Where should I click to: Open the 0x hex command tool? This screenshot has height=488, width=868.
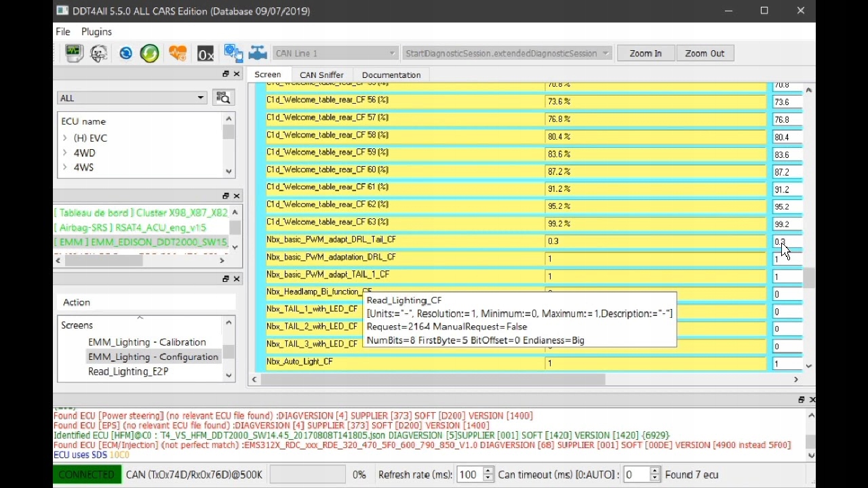pyautogui.click(x=205, y=54)
